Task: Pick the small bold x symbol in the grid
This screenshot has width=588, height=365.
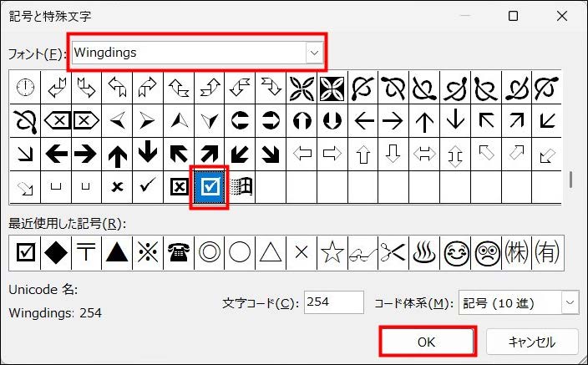Action: click(117, 187)
